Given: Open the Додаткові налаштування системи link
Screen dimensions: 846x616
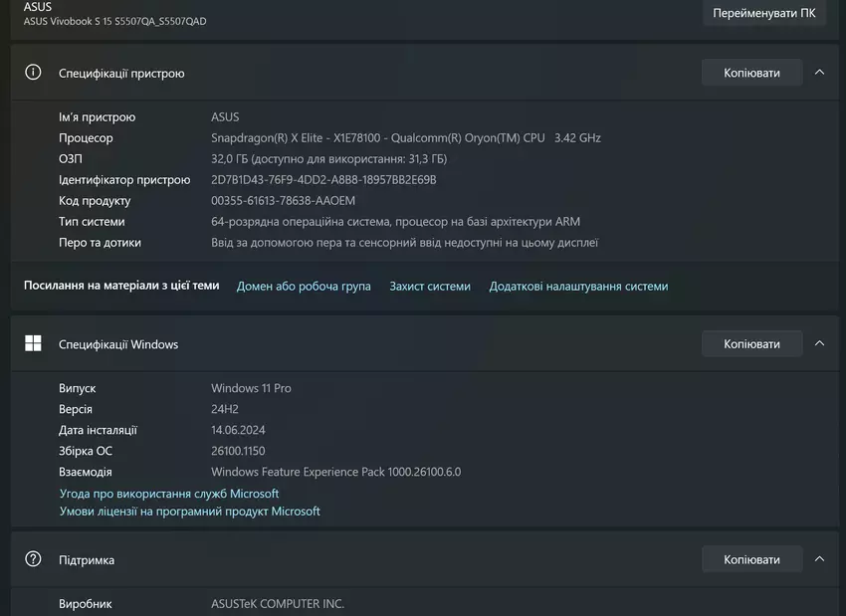Looking at the screenshot, I should 578,287.
